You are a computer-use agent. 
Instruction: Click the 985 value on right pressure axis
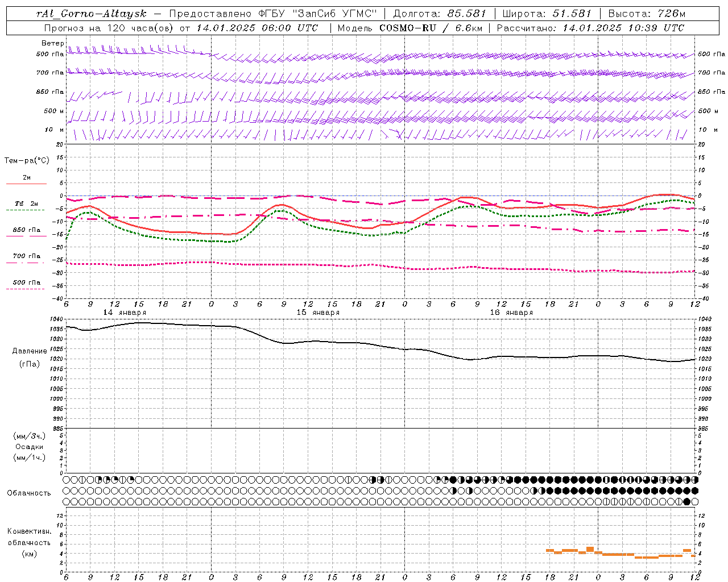pyautogui.click(x=704, y=429)
